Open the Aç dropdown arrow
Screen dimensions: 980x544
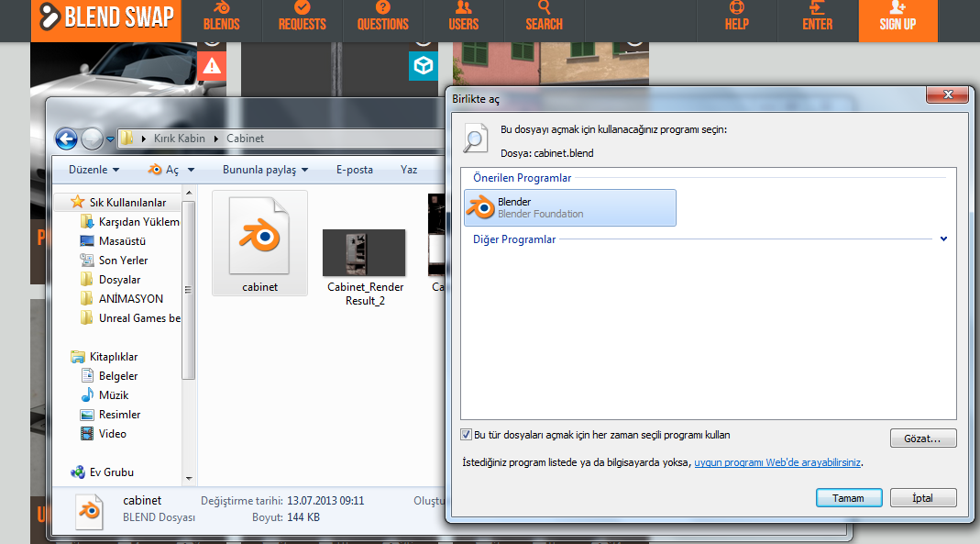[x=192, y=170]
